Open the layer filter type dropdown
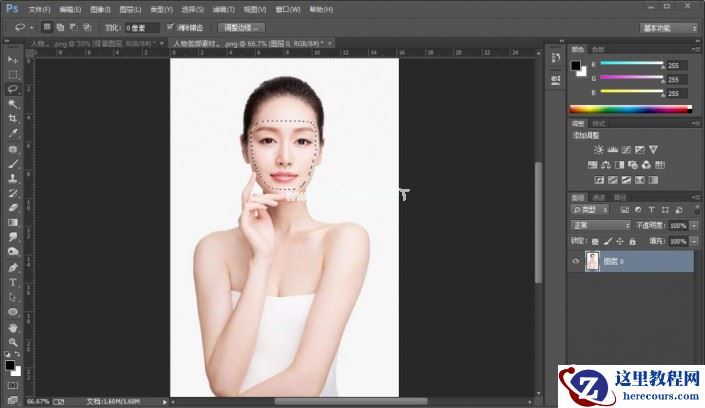This screenshot has height=408, width=705. click(590, 210)
